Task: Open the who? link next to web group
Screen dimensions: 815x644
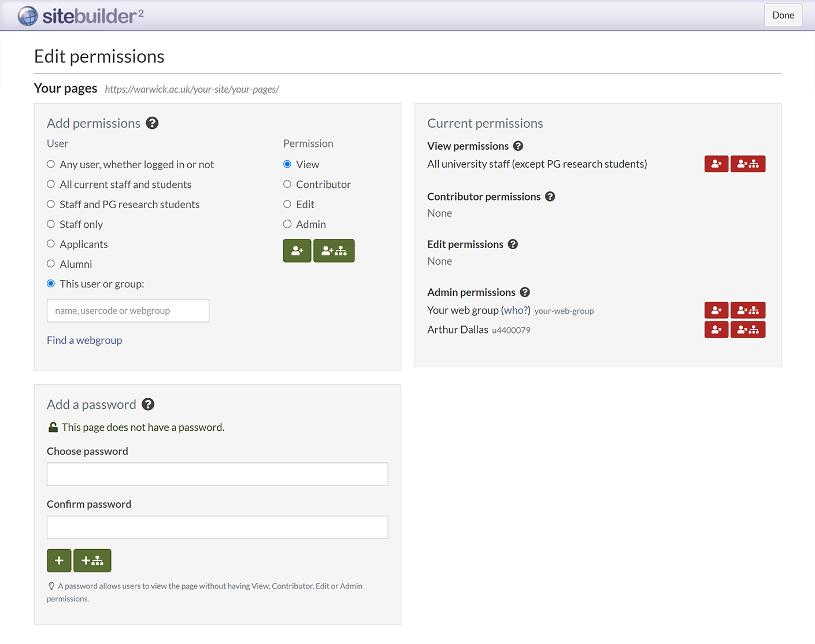Action: coord(517,310)
